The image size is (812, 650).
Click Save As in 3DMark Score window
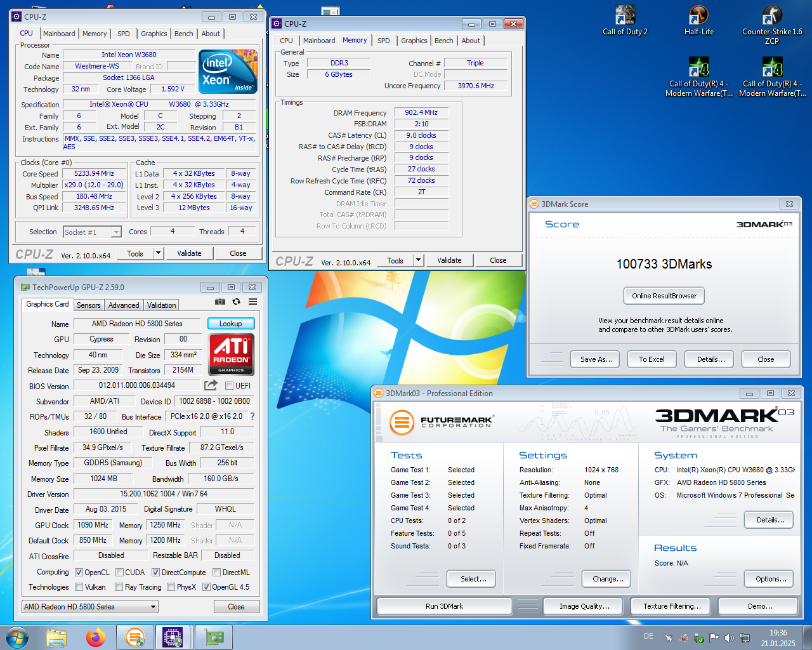(596, 359)
